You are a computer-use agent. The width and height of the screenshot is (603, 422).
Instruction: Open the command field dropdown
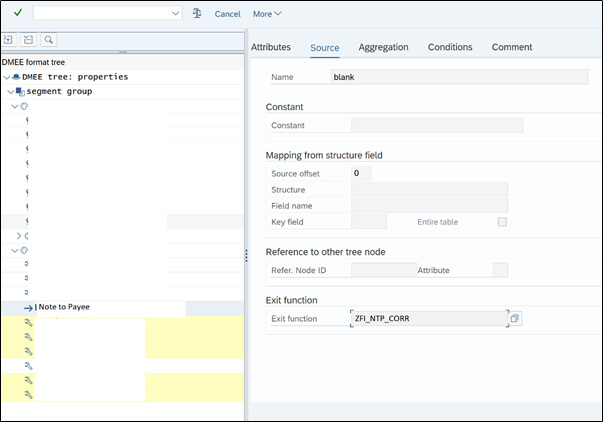pos(175,13)
